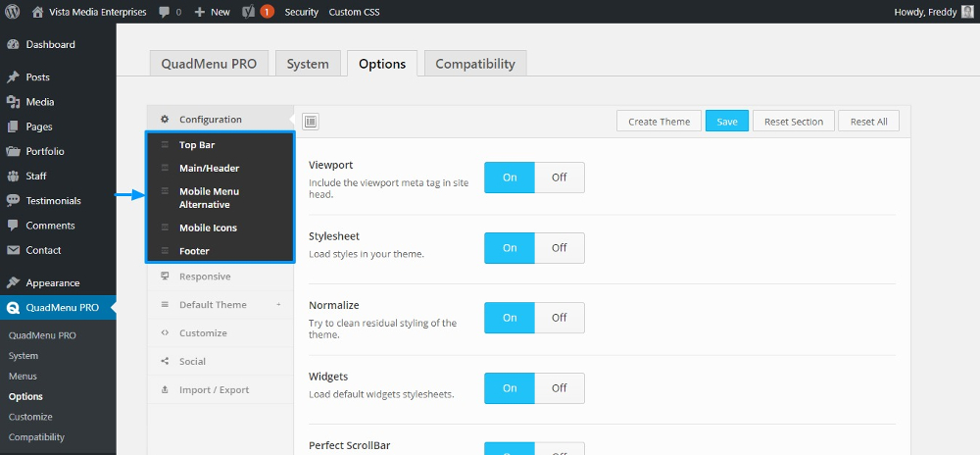Click the Media icon in sidebar

pyautogui.click(x=13, y=102)
